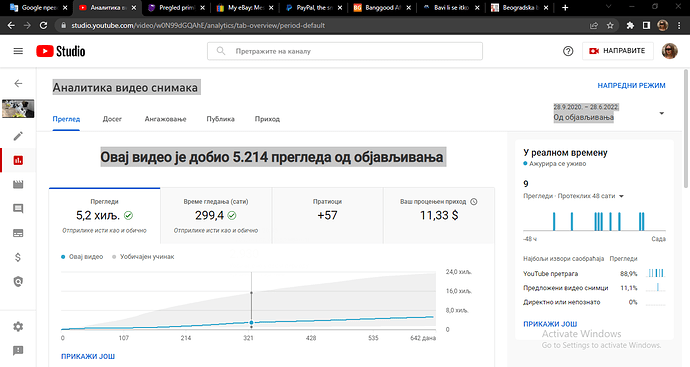Viewport: 690px width, 367px height.
Task: Switch to the Досег tab
Action: point(112,119)
